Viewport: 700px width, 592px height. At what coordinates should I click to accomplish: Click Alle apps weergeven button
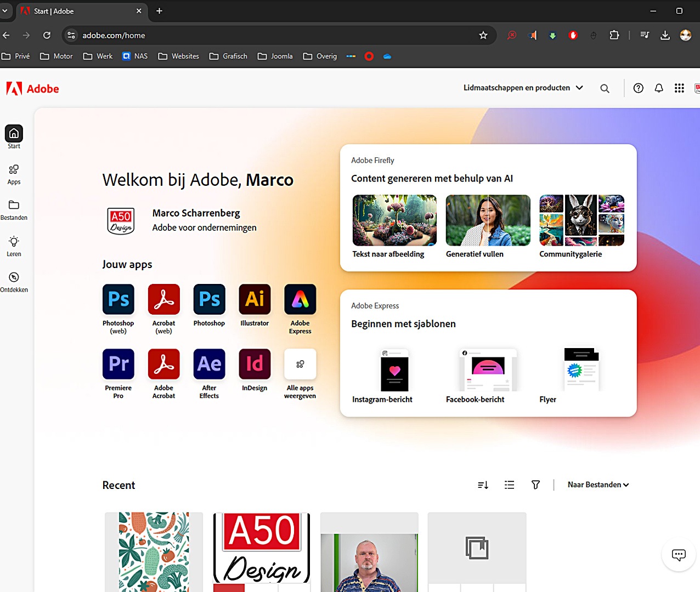click(x=300, y=364)
